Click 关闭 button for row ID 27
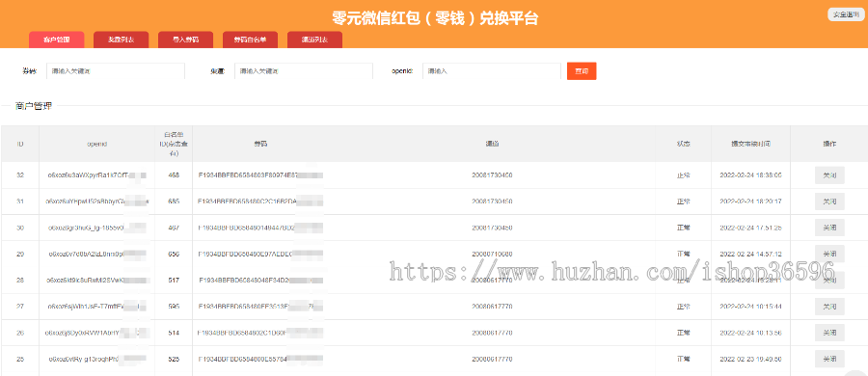 click(829, 307)
